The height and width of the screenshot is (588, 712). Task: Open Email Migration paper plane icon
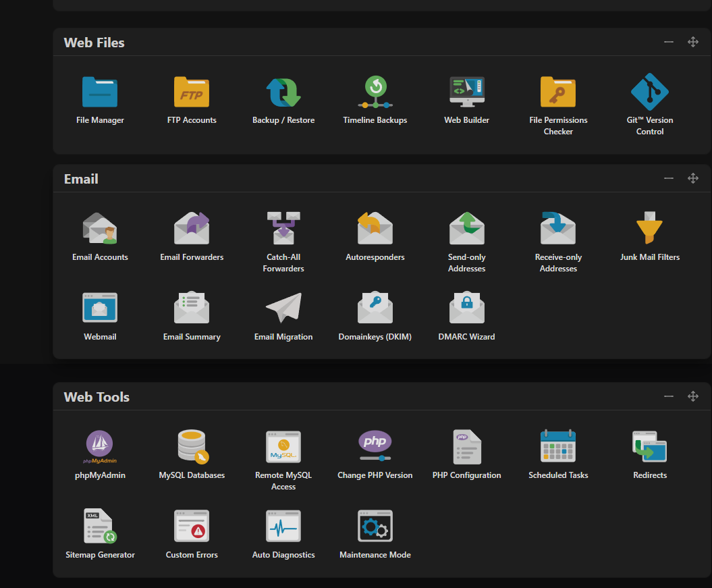pyautogui.click(x=283, y=308)
